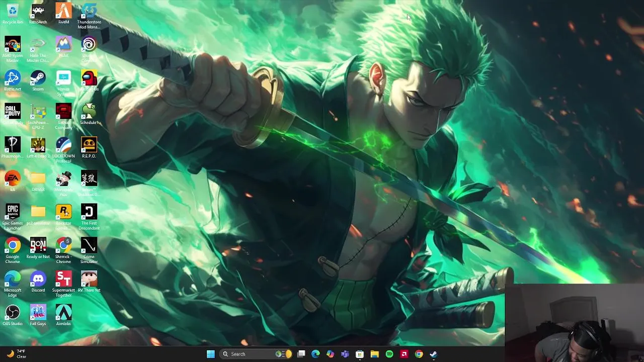Launch the RV There Yet shortcut

click(89, 282)
